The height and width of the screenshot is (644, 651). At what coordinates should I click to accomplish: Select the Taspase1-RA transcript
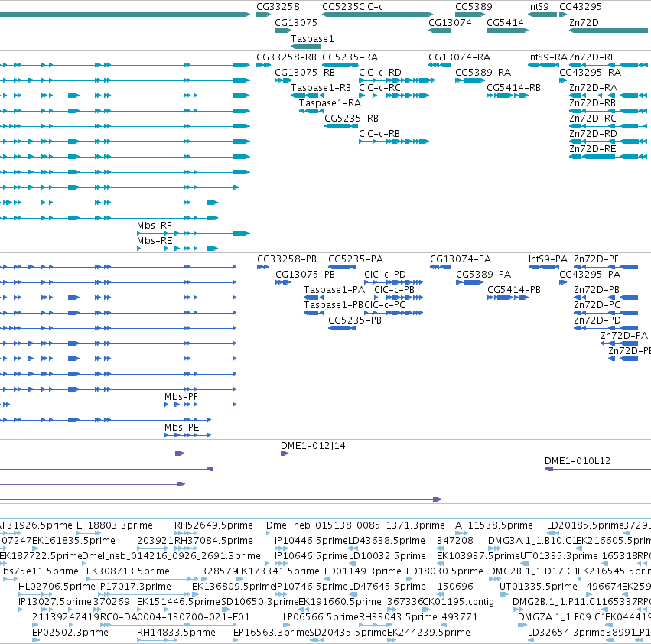pos(311,111)
